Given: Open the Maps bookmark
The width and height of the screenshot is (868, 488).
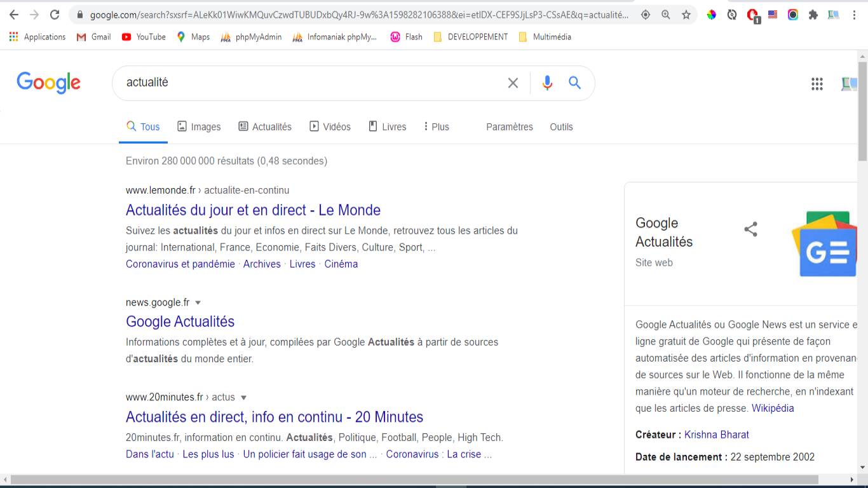Looking at the screenshot, I should tap(193, 37).
